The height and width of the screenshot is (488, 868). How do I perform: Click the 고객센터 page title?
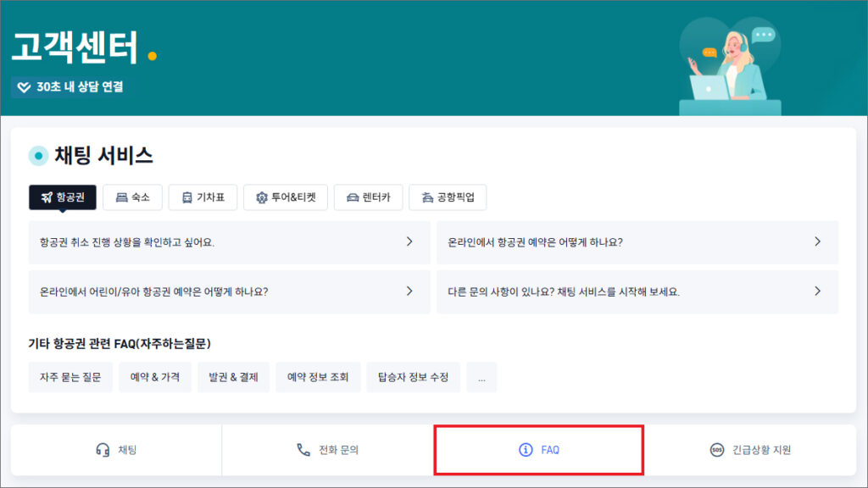(75, 47)
